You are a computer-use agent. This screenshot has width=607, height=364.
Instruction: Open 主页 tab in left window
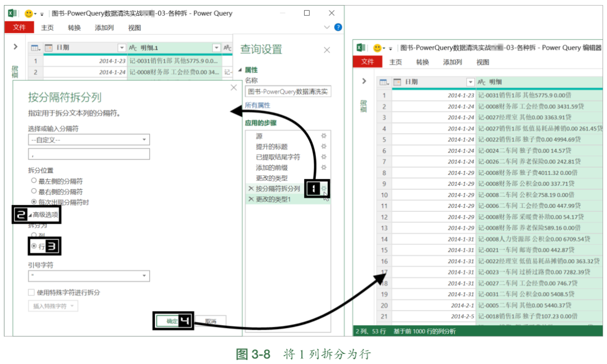click(47, 28)
